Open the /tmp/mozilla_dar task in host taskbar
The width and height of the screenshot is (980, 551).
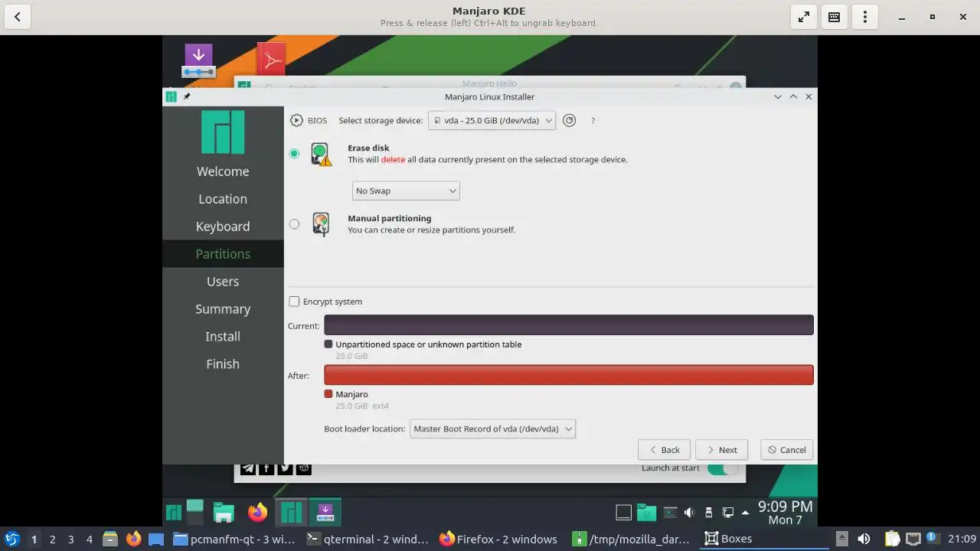click(632, 539)
